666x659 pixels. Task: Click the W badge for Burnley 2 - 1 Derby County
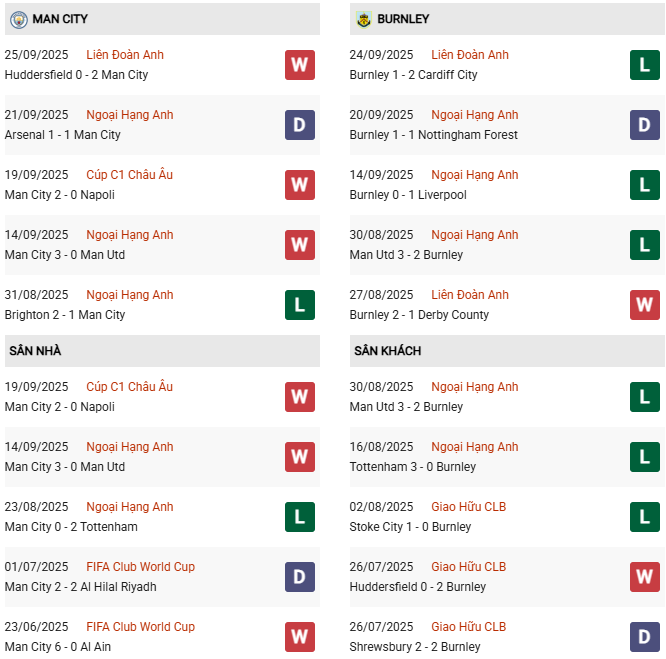645,305
